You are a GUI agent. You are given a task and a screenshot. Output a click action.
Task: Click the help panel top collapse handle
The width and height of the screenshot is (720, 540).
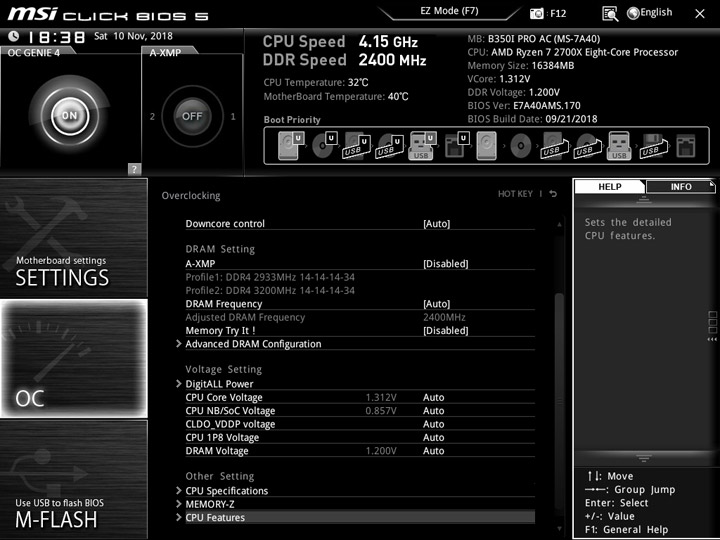(643, 200)
